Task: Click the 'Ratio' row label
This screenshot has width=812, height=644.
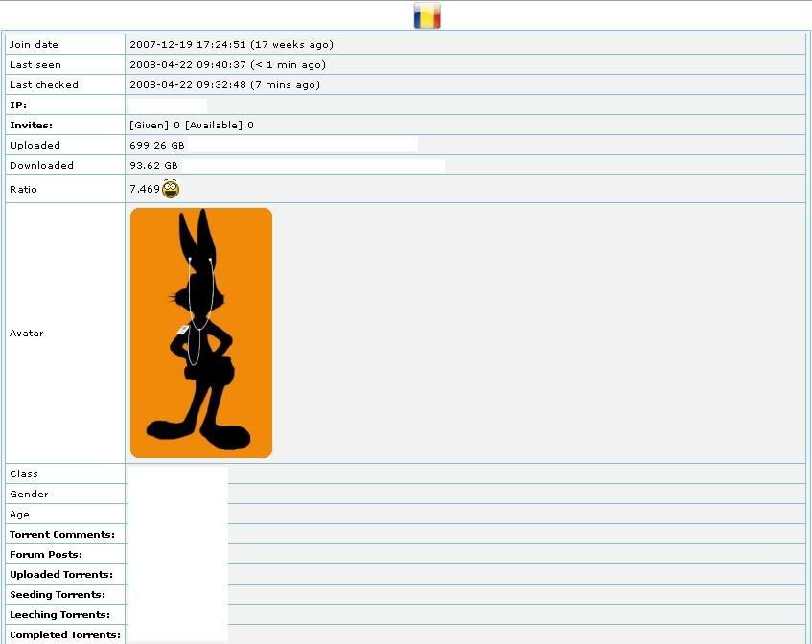Action: click(x=23, y=190)
